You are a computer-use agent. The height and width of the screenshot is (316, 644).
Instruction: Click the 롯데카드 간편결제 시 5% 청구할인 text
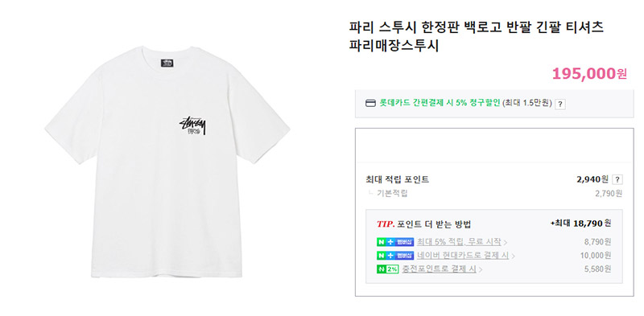(x=440, y=103)
